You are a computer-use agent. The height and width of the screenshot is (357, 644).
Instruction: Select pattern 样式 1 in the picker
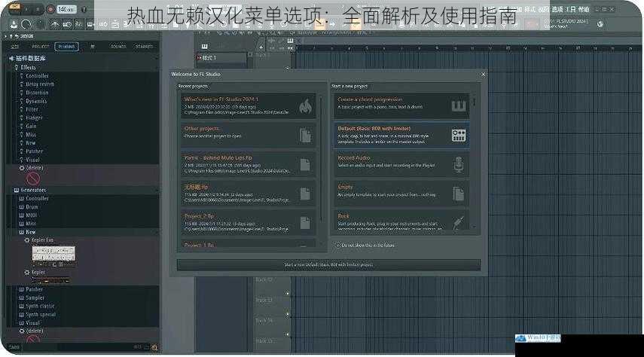(x=221, y=58)
